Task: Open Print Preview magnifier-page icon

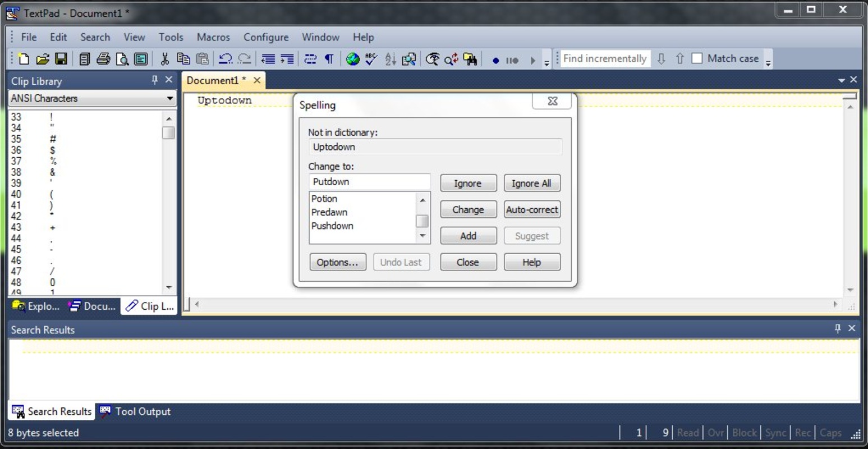Action: tap(122, 59)
